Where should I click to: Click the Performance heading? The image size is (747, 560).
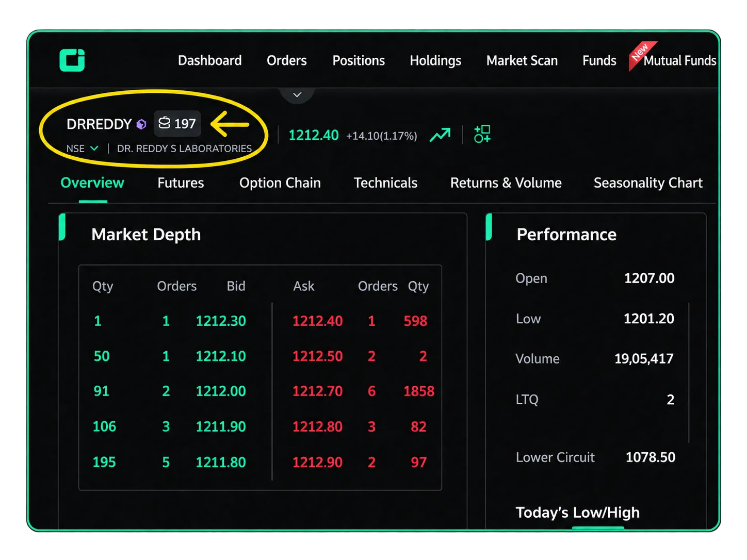click(x=566, y=235)
